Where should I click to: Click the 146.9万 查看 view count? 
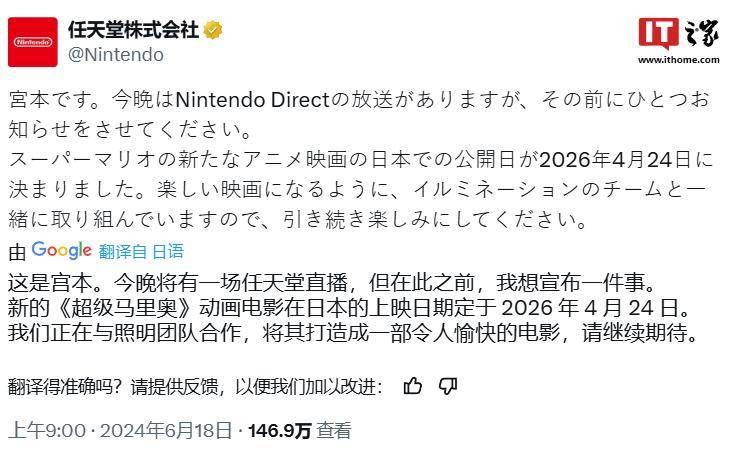299,430
